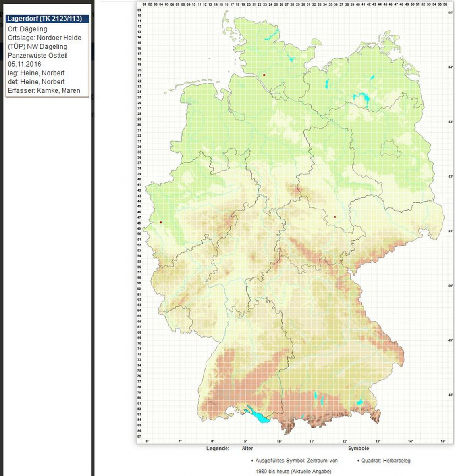
Task: Click 'leg: Heine, Norbert' entry
Action: point(36,73)
